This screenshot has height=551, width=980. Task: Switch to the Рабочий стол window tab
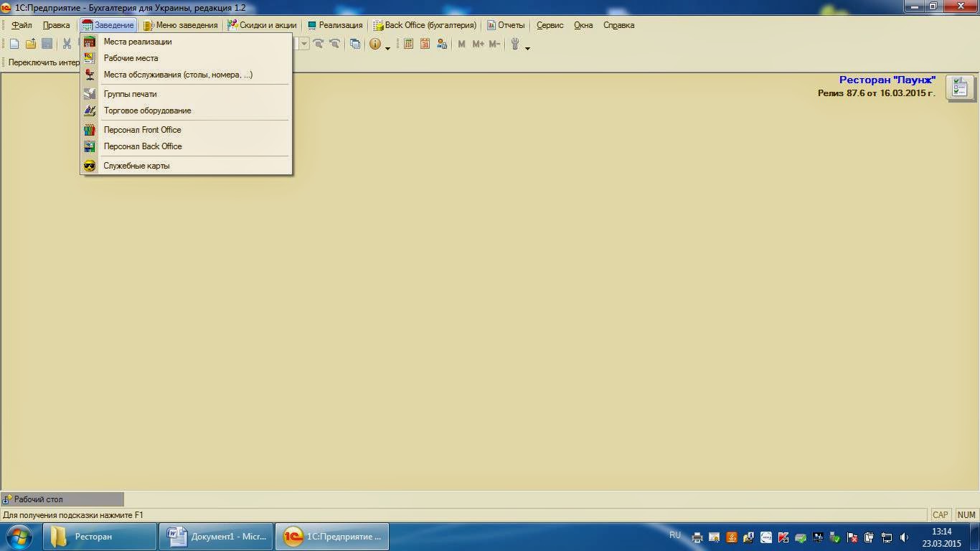62,499
